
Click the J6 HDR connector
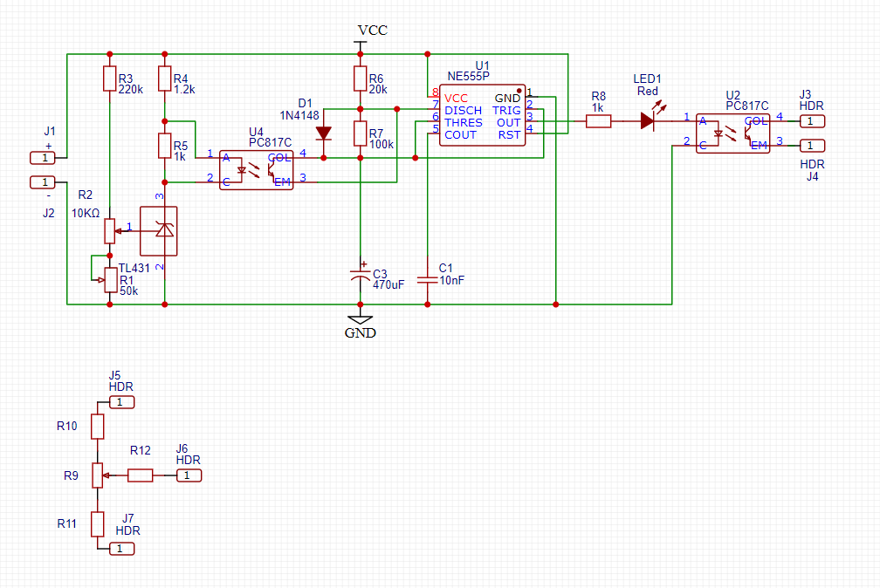[189, 475]
